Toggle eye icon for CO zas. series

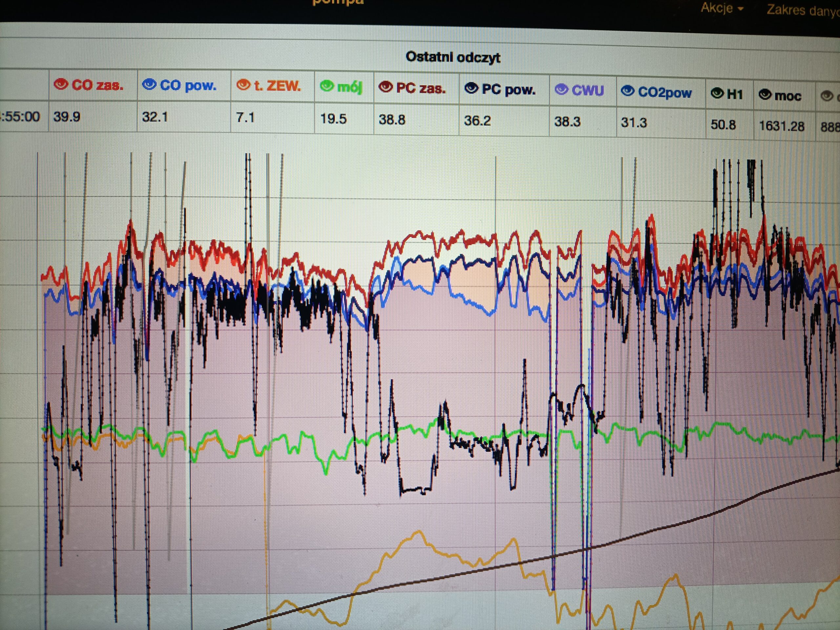pyautogui.click(x=61, y=84)
